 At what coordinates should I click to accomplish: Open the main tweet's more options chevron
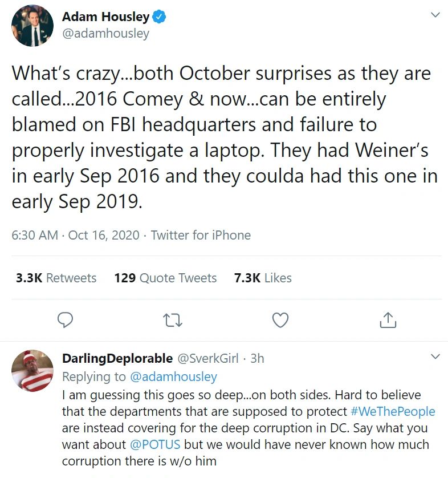click(435, 15)
